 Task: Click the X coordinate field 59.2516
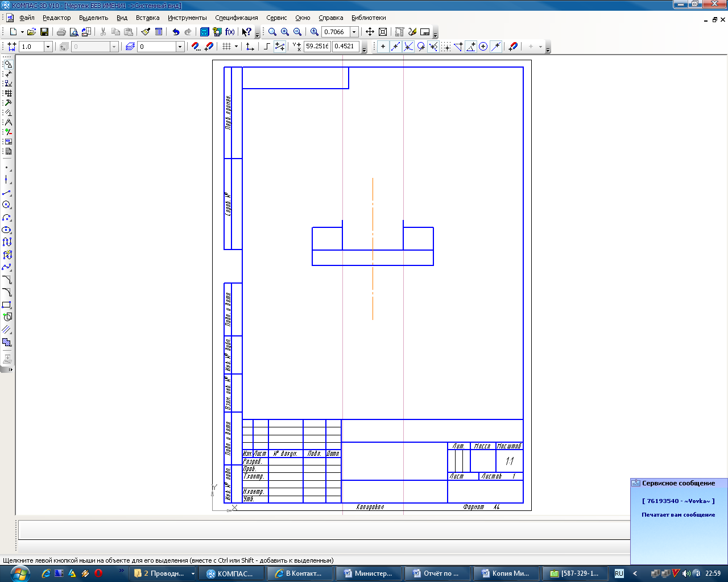click(x=317, y=47)
